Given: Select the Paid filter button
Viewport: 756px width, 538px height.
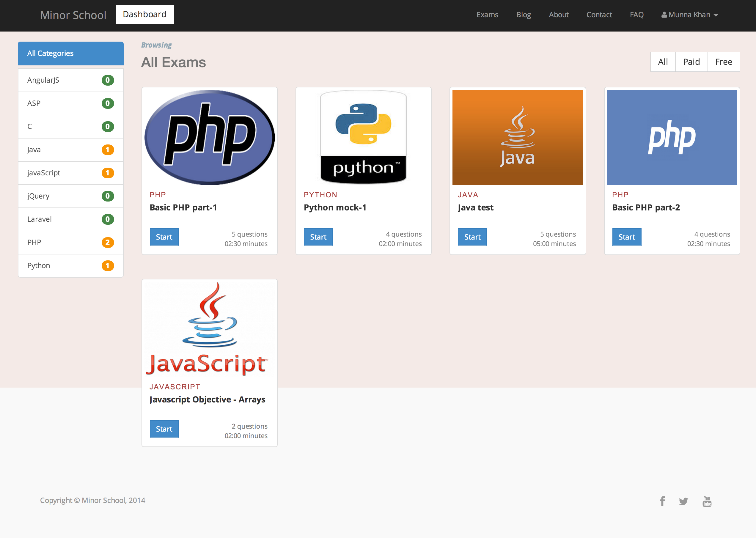Looking at the screenshot, I should (691, 62).
